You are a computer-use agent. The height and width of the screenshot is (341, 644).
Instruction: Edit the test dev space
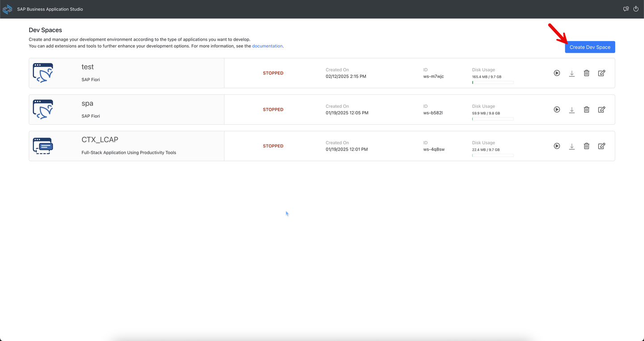coord(602,73)
